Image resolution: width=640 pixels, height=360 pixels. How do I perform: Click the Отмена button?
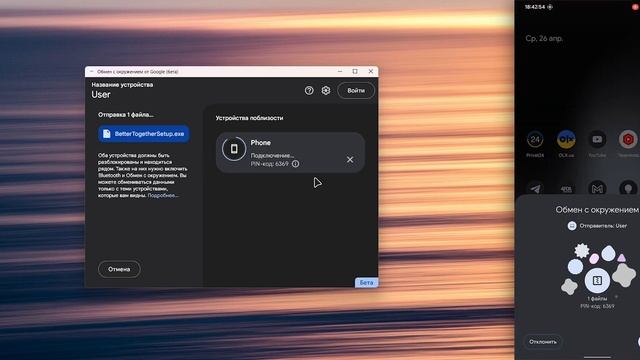[x=119, y=269]
